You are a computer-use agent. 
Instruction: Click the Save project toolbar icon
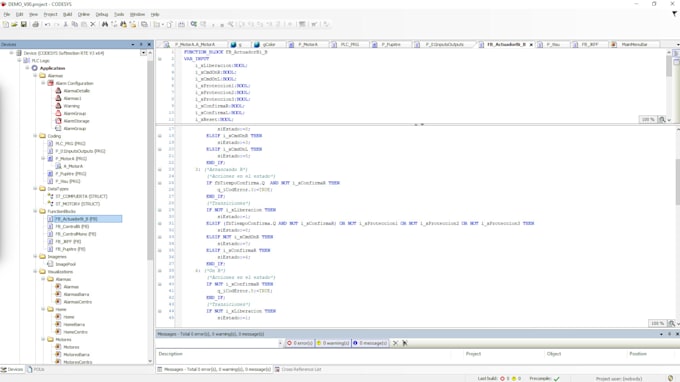coord(23,25)
